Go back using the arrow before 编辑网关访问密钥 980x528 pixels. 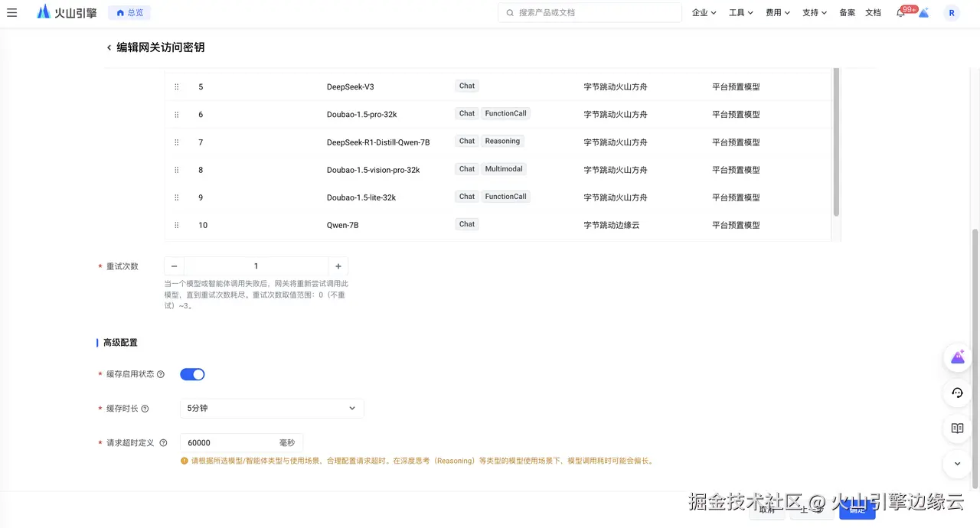coord(109,47)
